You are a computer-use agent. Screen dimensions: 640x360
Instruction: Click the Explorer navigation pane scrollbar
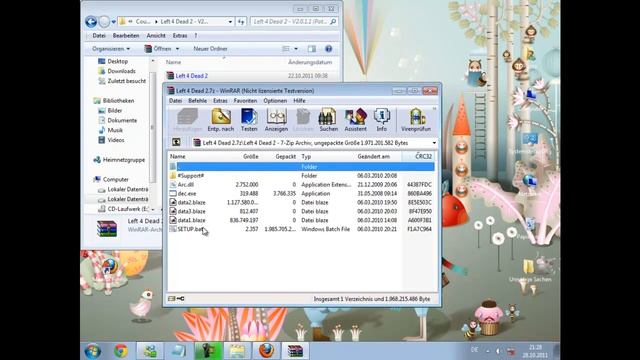coord(153,127)
